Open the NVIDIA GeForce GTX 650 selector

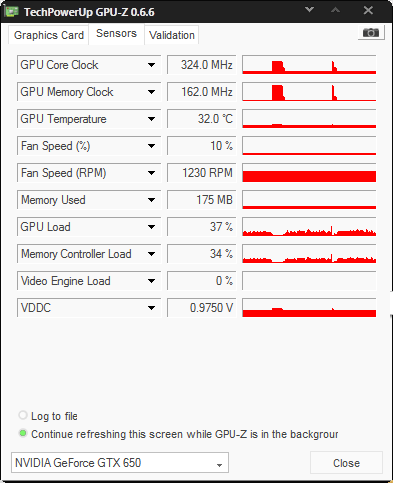coord(120,463)
